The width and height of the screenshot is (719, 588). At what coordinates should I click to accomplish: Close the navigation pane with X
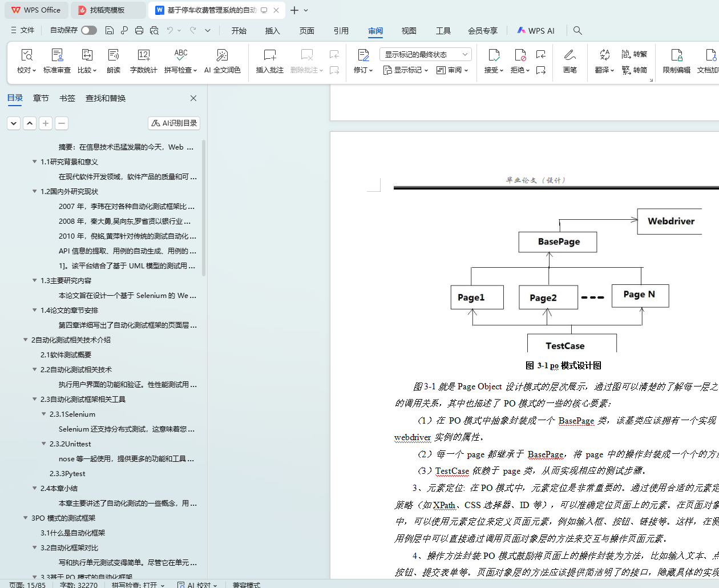[x=193, y=98]
